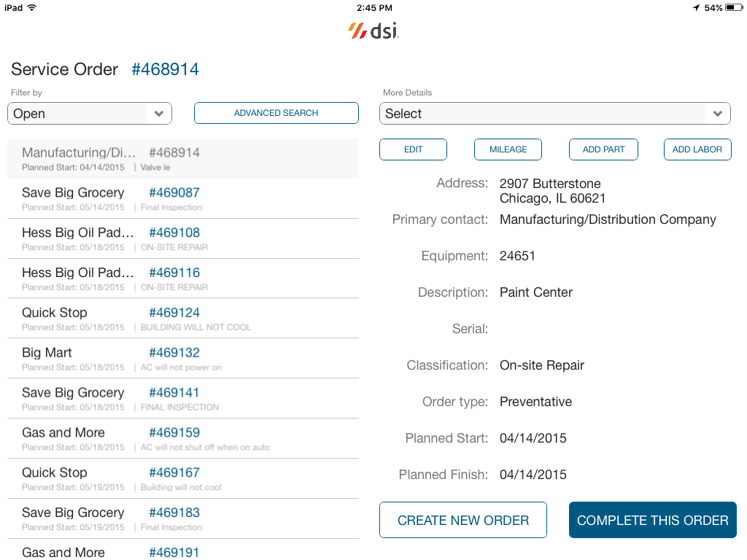This screenshot has height=560, width=747.
Task: Tap 'AC will not shut off when on auto' text
Action: tap(205, 447)
